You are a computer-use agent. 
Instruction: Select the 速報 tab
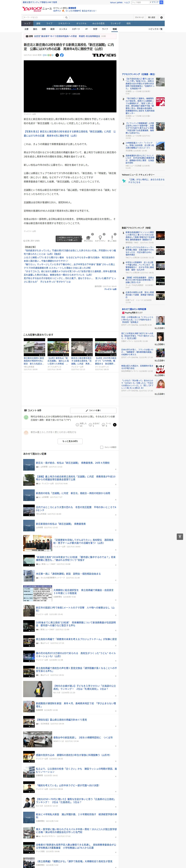pos(38,24)
